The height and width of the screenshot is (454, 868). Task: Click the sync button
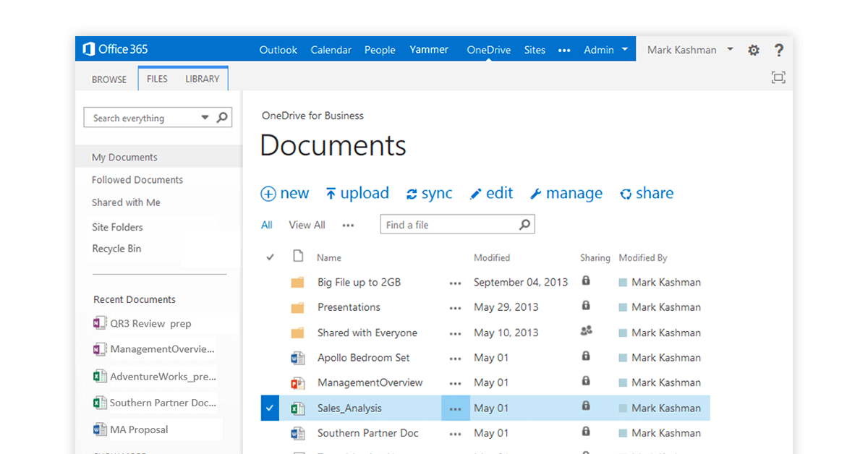pyautogui.click(x=430, y=194)
